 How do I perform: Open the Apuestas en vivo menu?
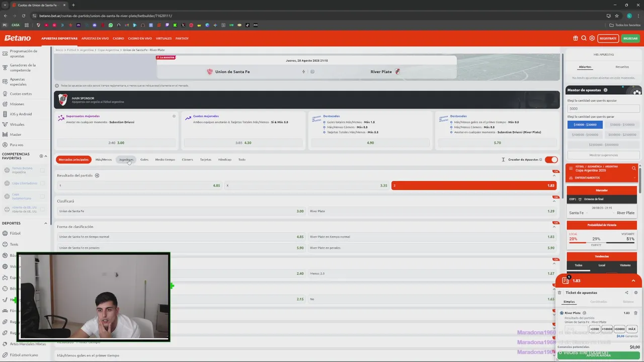95,38
